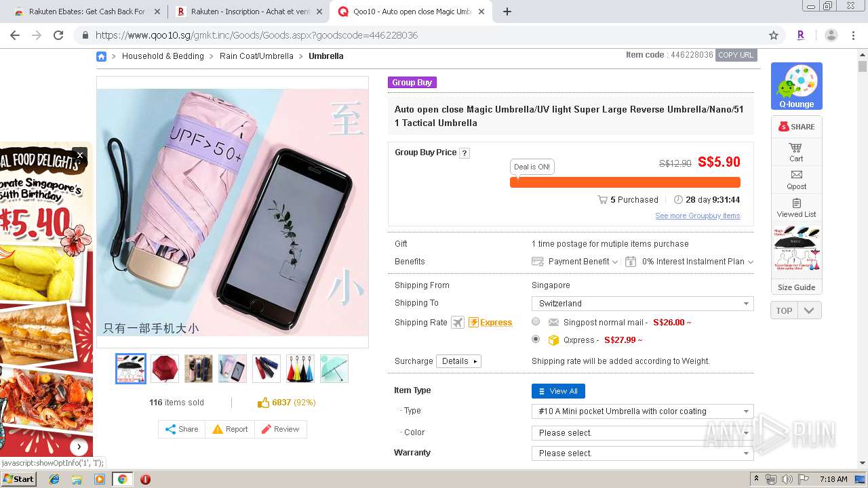Open the Cart icon in sidebar
868x488 pixels.
(x=796, y=152)
